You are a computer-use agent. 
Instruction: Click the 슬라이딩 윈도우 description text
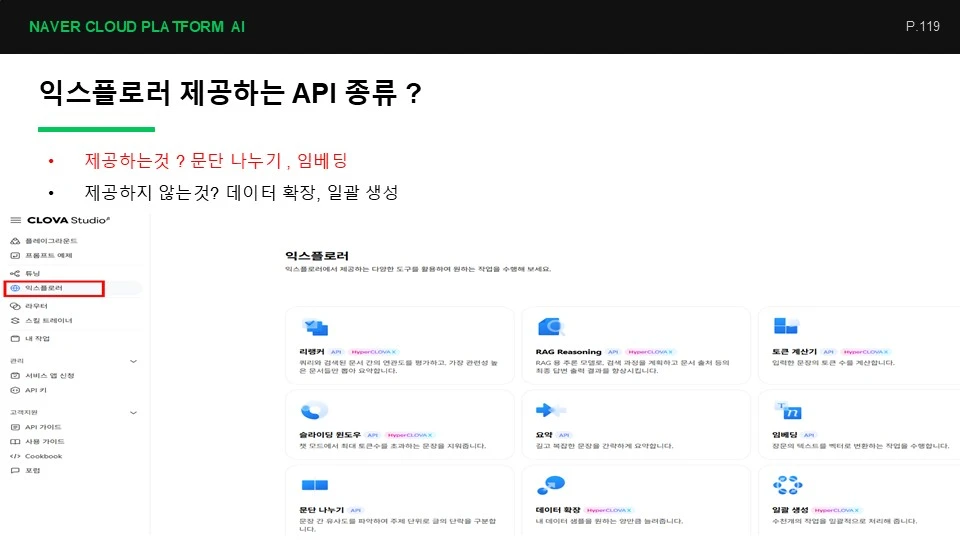point(392,446)
